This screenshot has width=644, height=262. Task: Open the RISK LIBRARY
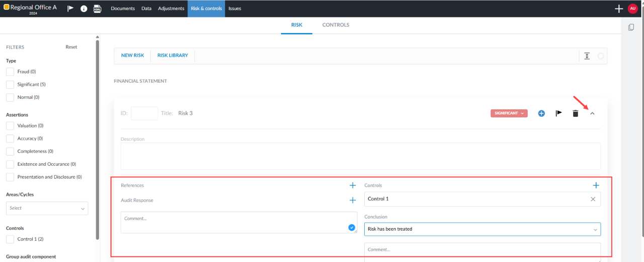pyautogui.click(x=173, y=55)
